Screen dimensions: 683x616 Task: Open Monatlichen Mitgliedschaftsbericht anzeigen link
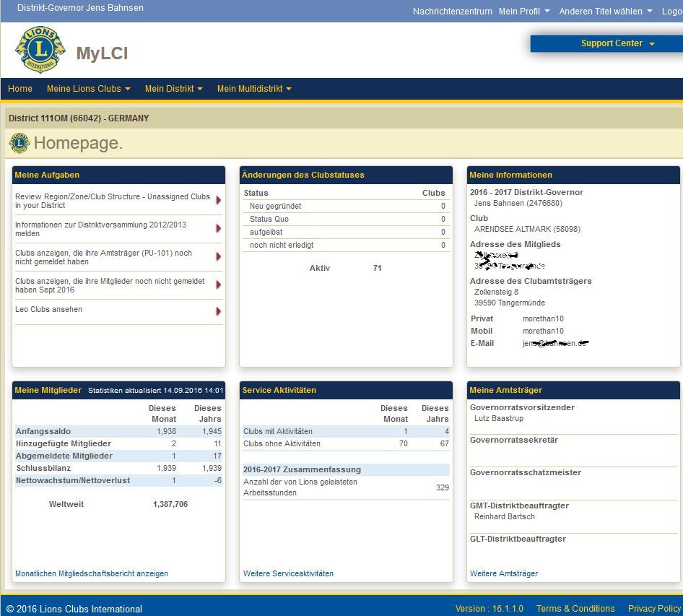point(92,573)
